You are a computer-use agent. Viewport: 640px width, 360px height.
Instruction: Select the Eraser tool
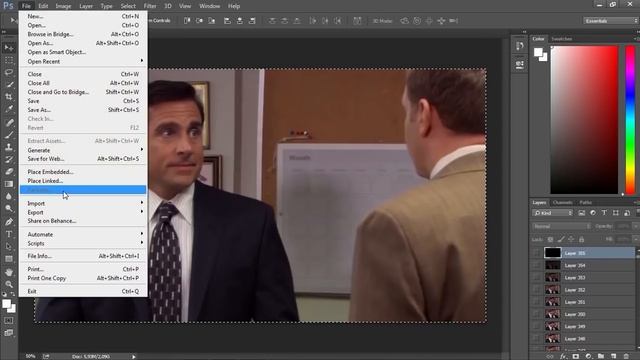click(x=9, y=171)
